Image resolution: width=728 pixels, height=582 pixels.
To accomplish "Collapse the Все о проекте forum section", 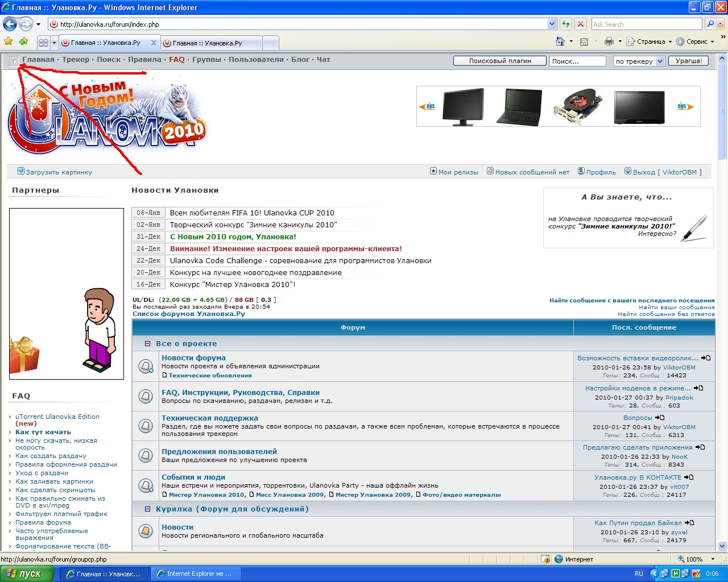I will 147,343.
